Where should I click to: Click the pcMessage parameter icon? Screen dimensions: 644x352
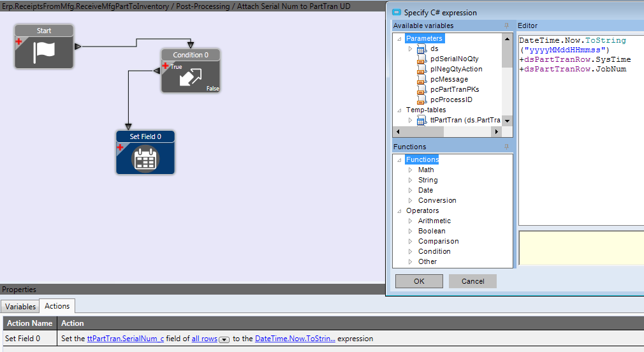point(421,80)
